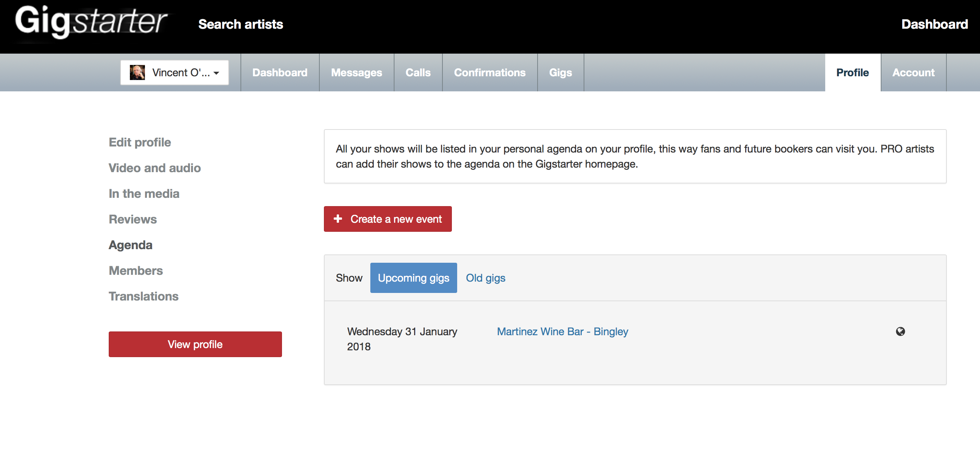Switch to Old gigs list
980x453 pixels.
(x=485, y=278)
